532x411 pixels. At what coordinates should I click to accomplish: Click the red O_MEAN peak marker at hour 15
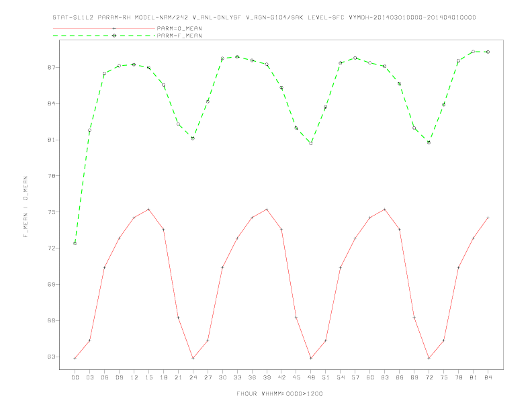(x=148, y=210)
